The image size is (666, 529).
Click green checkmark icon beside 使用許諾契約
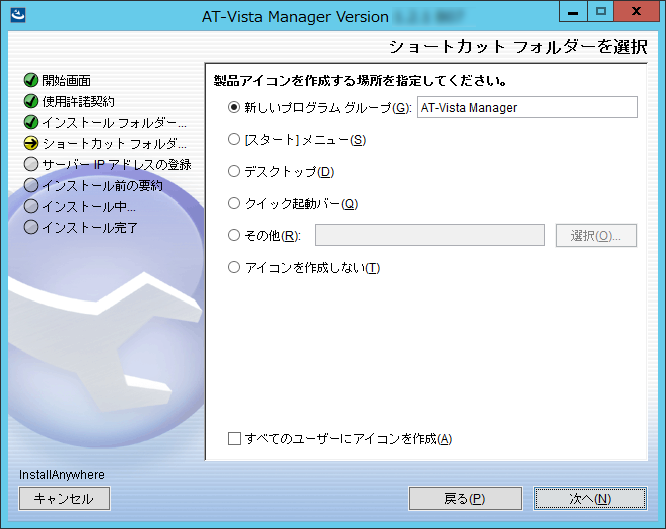[31, 101]
